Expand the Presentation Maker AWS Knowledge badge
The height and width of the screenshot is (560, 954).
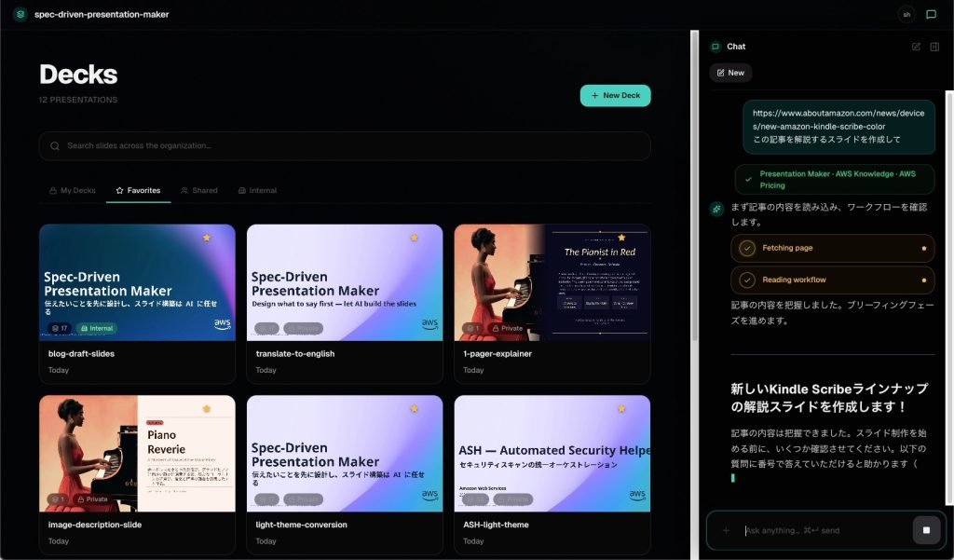[832, 177]
